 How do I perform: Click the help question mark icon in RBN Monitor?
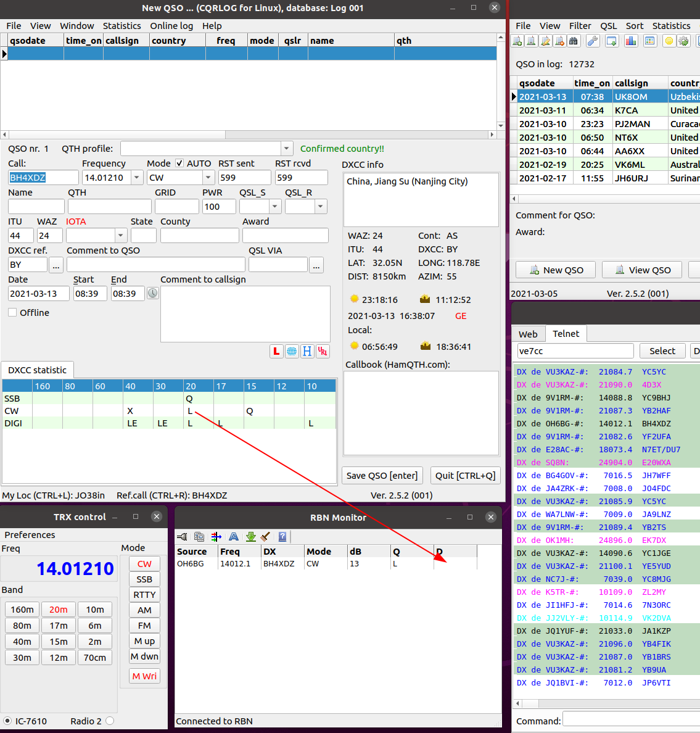[x=282, y=537]
